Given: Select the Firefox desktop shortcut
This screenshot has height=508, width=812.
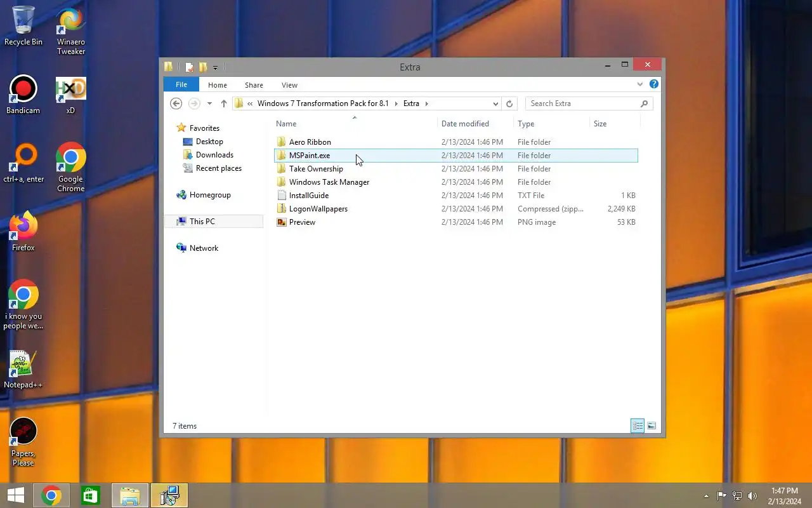Looking at the screenshot, I should click(x=23, y=232).
